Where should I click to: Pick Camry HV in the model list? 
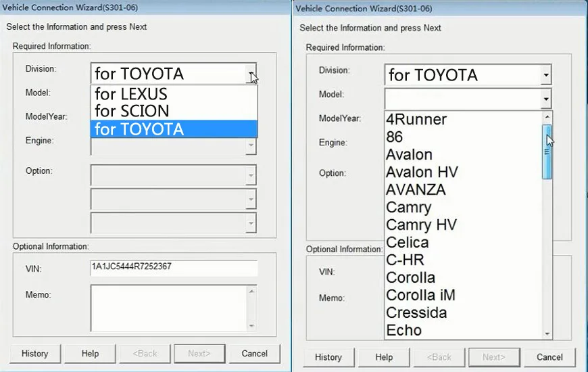click(x=464, y=225)
